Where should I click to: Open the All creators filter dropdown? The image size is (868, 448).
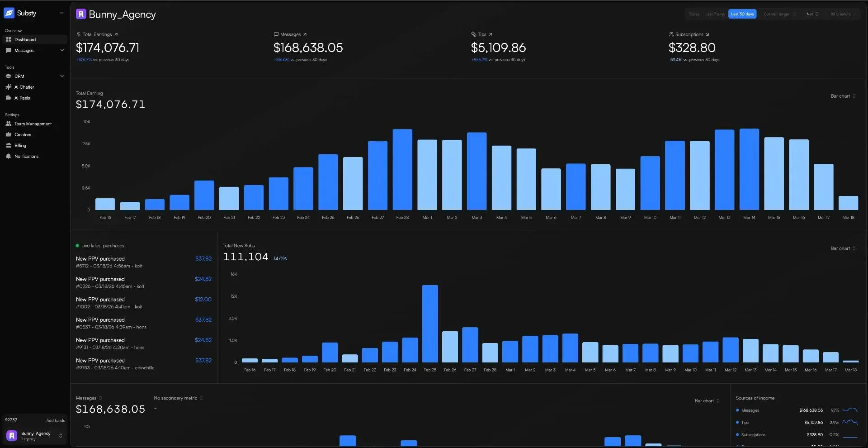(x=843, y=14)
